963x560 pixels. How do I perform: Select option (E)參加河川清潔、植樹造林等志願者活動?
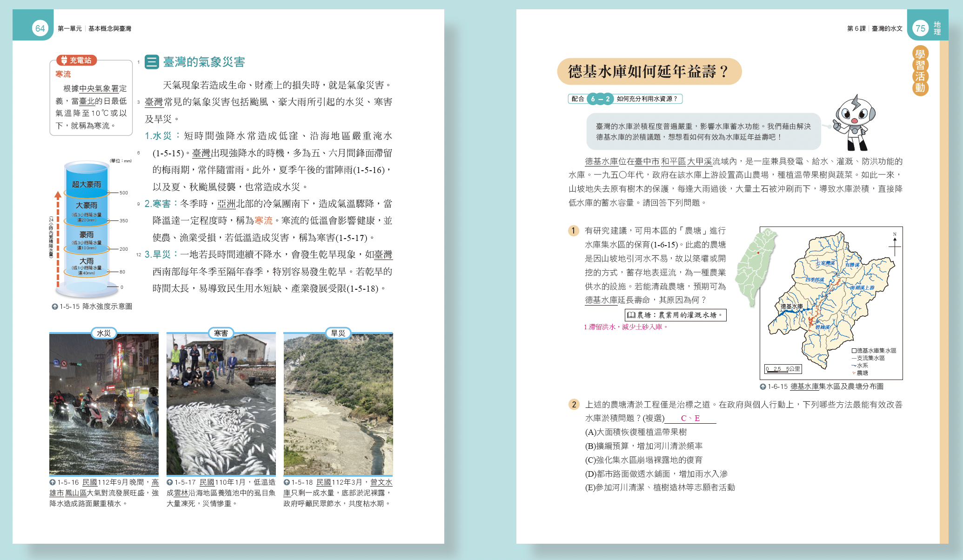pos(660,487)
